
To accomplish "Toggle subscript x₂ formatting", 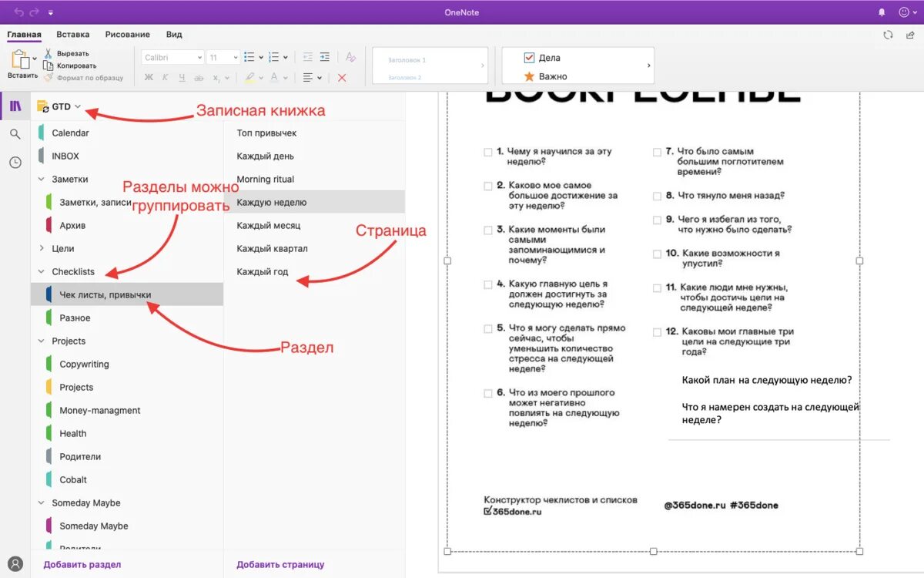I will click(216, 78).
